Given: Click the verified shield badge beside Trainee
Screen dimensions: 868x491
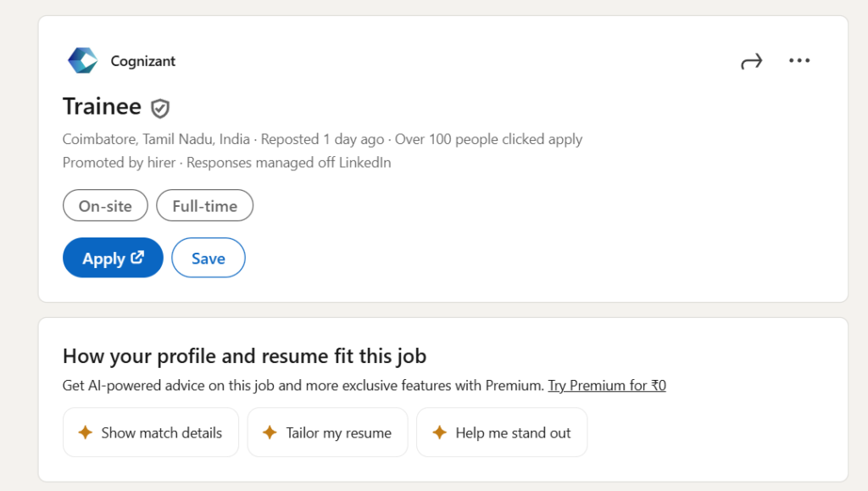Looking at the screenshot, I should 160,108.
